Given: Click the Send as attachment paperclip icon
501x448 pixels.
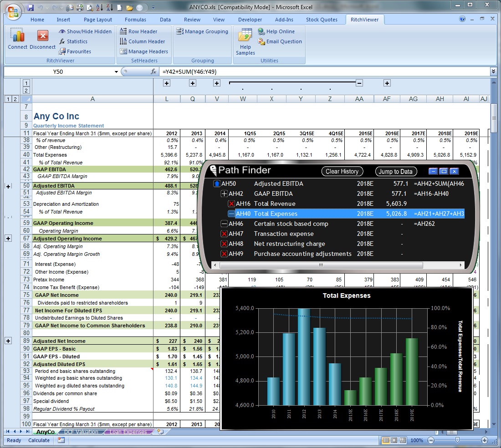Looking at the screenshot, I should [69, 8].
